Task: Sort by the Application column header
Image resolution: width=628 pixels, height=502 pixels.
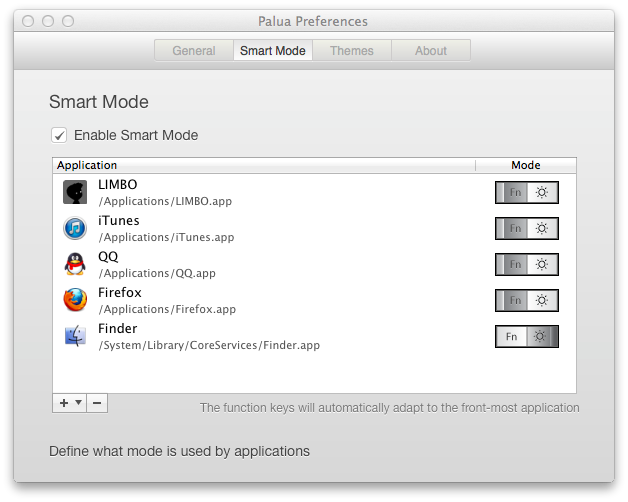Action: click(264, 165)
